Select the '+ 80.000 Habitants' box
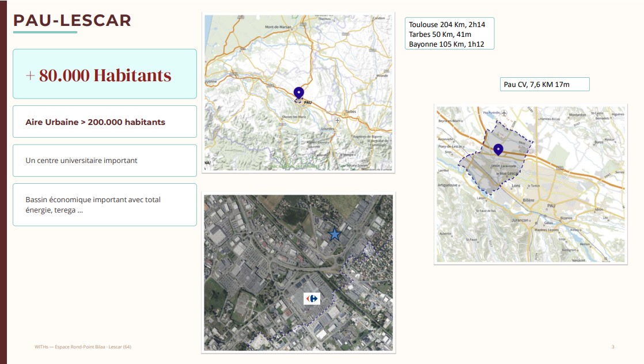 pos(105,74)
